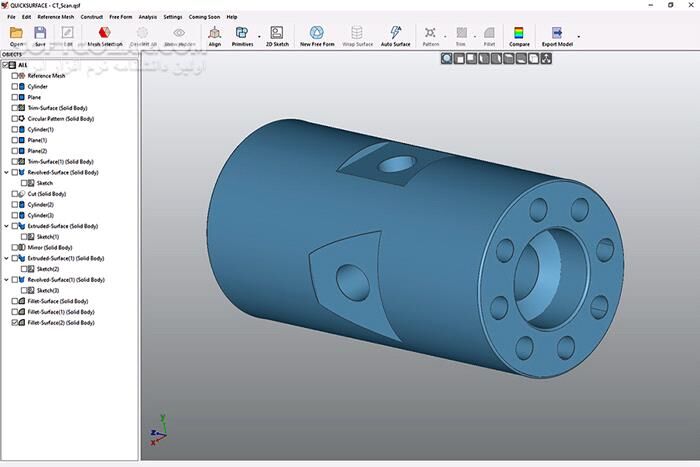Open the Analysis menu

(x=147, y=17)
